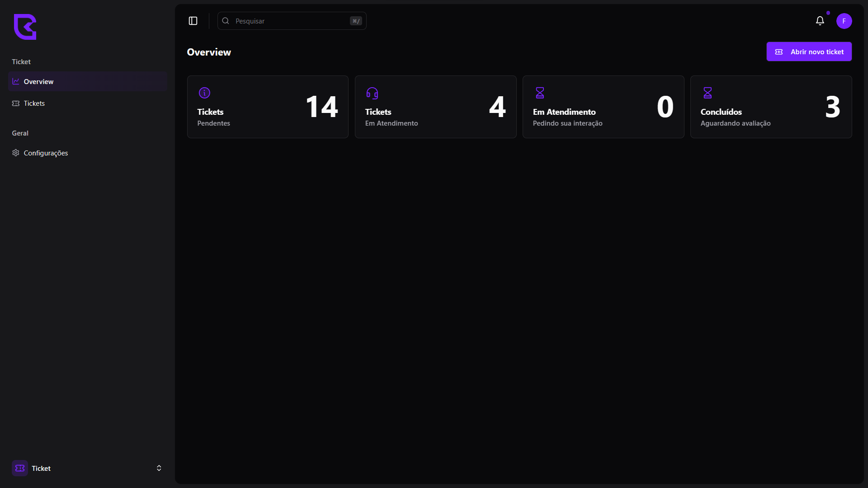Open the Concluídos Aguardando avaliação card
This screenshot has height=488, width=868.
tap(771, 107)
